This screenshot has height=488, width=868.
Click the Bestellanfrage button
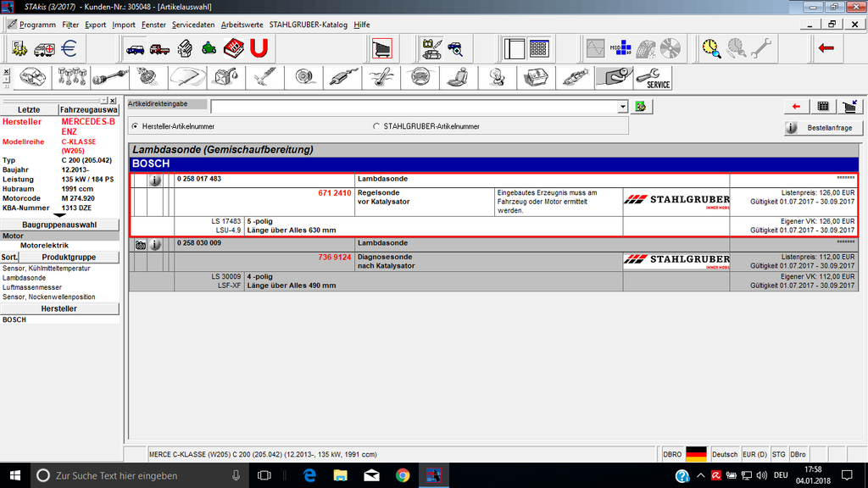823,128
